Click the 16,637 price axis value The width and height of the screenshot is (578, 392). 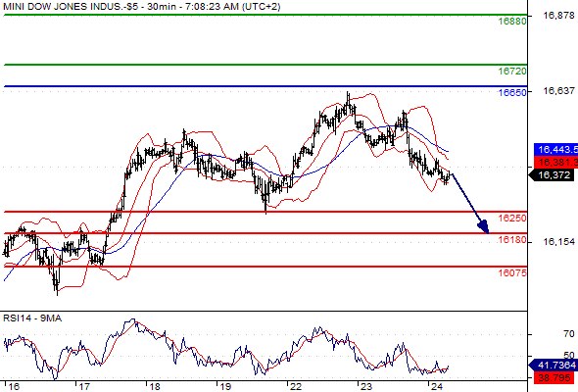coord(558,91)
